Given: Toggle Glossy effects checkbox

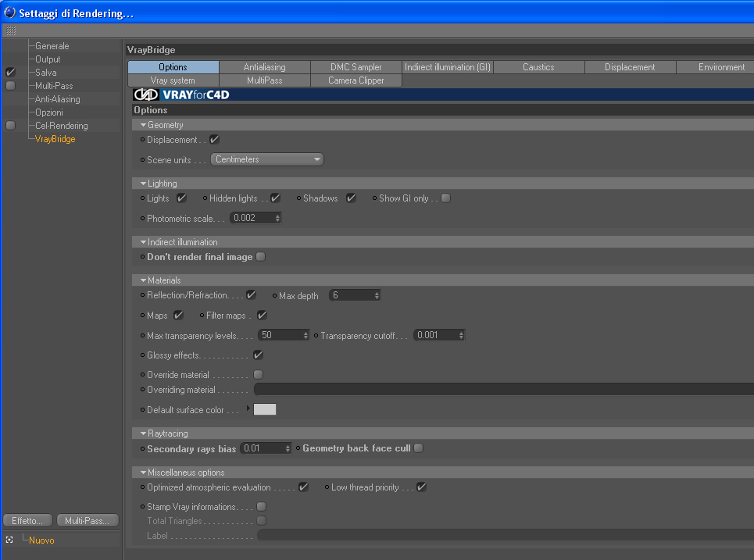Looking at the screenshot, I should [x=258, y=355].
